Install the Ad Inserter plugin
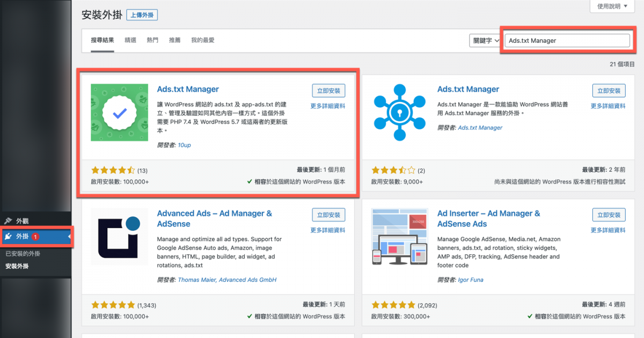Image resolution: width=644 pixels, height=338 pixels. [x=609, y=215]
